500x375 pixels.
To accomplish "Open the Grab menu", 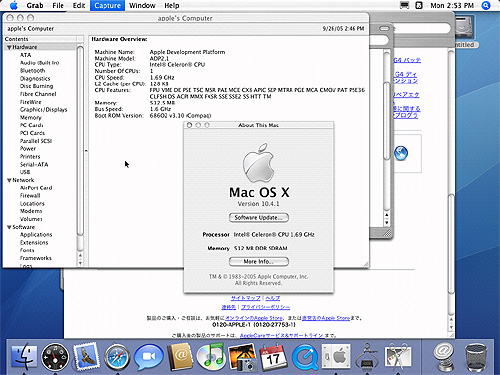I will 35,5.
